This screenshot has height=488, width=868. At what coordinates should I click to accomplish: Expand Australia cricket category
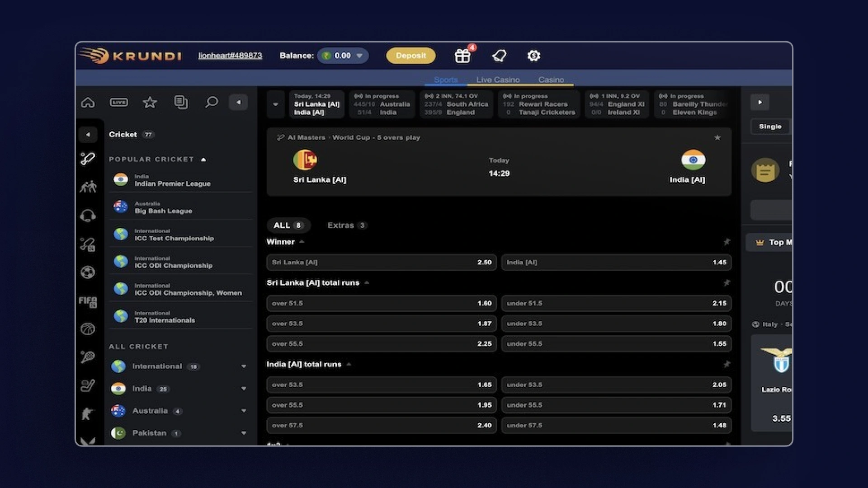(244, 411)
